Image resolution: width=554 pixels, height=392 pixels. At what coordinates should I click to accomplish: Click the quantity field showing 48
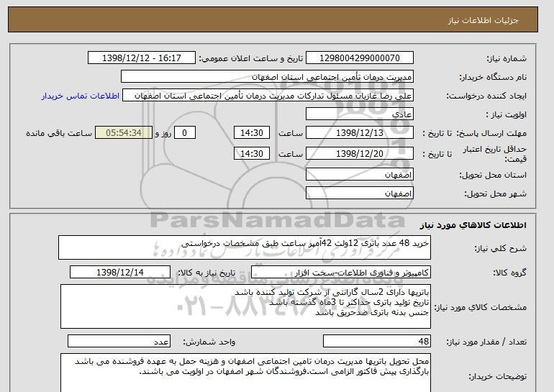[x=377, y=341]
